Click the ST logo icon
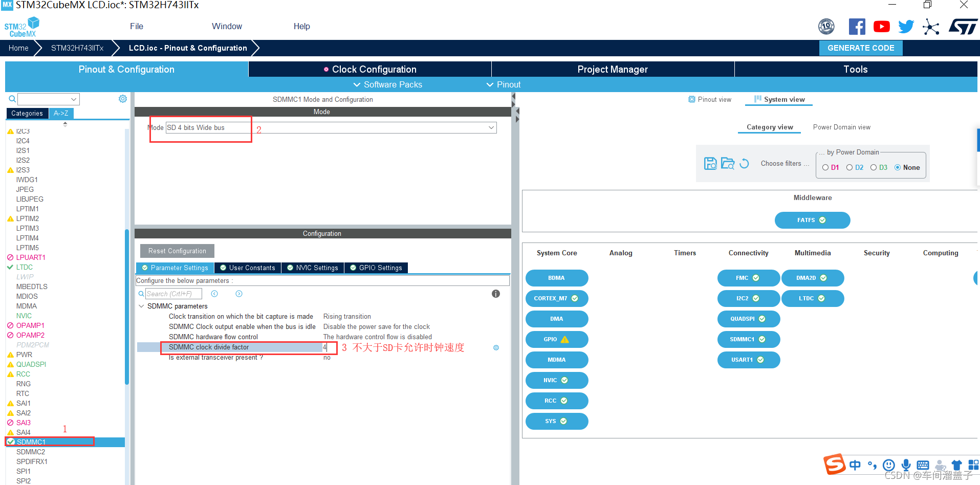Image resolution: width=980 pixels, height=485 pixels. [x=963, y=27]
